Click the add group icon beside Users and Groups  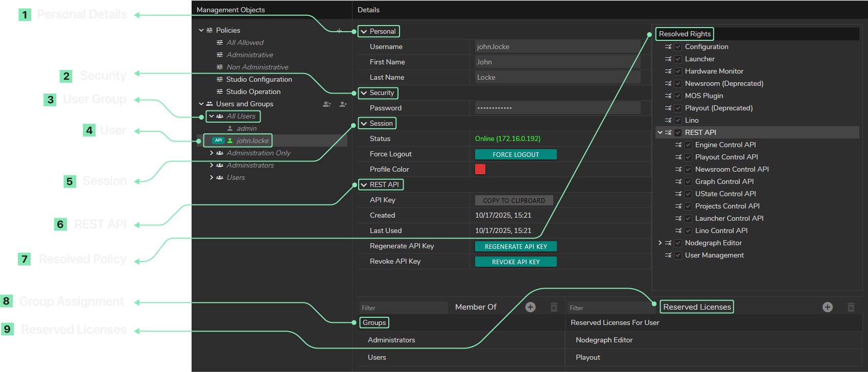[327, 104]
